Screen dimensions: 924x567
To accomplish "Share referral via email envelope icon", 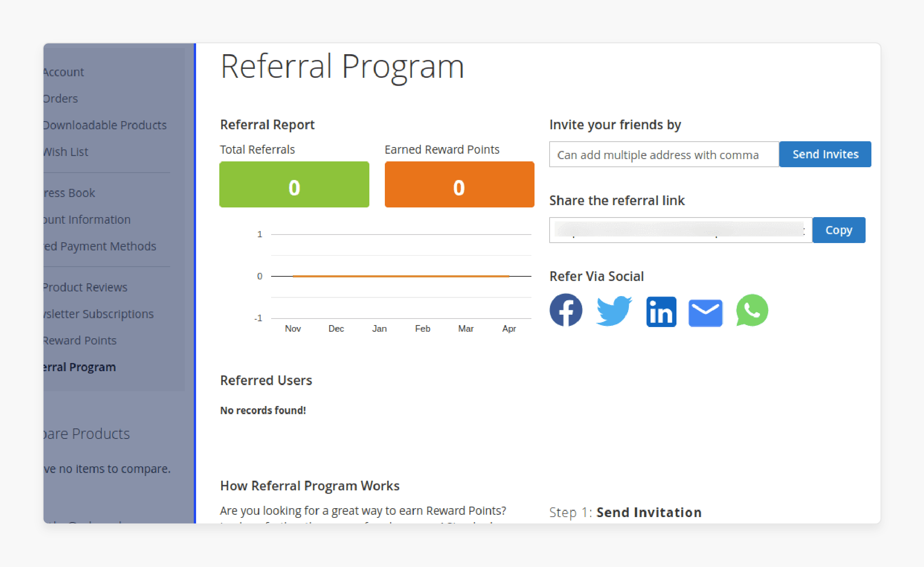I will [705, 313].
